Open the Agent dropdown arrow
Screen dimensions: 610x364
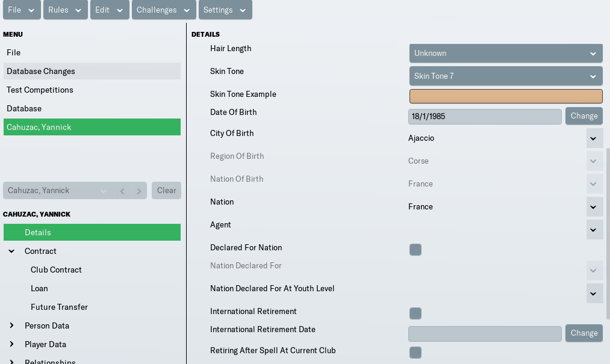coord(593,230)
